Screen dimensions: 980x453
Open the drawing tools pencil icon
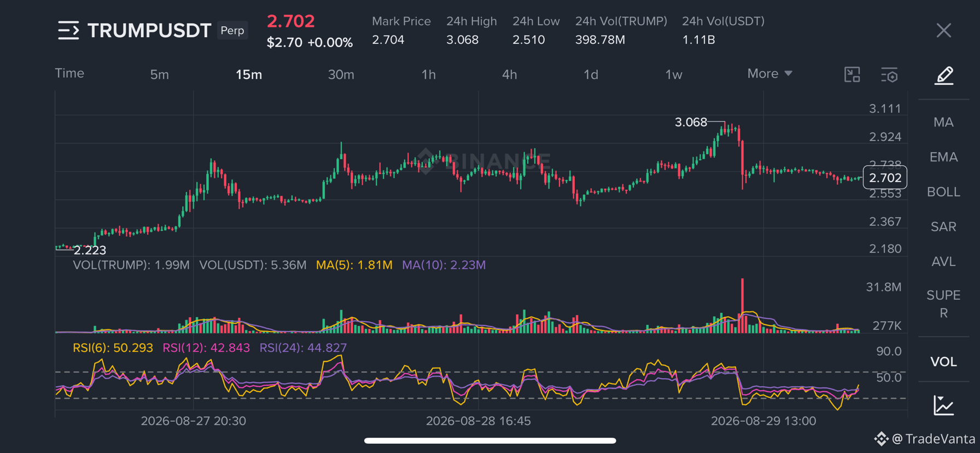click(944, 75)
